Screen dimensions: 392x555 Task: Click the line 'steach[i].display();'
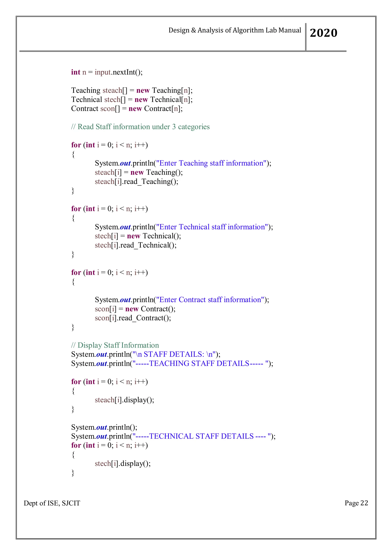(125, 400)
